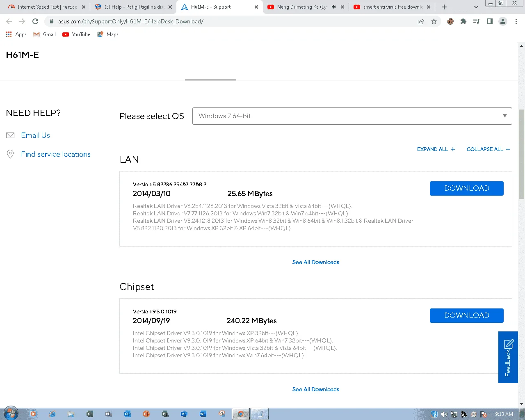Viewport: 525px width, 420px height.
Task: Click the Email Us envelope icon
Action: pos(11,135)
